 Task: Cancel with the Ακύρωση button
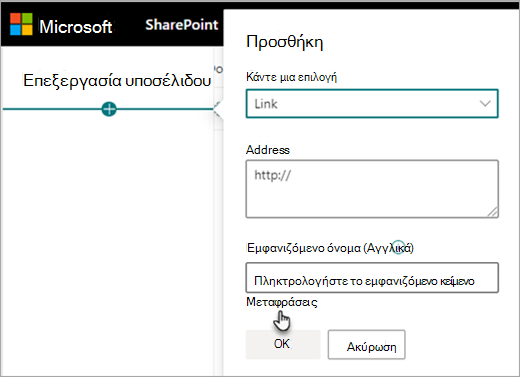367,345
